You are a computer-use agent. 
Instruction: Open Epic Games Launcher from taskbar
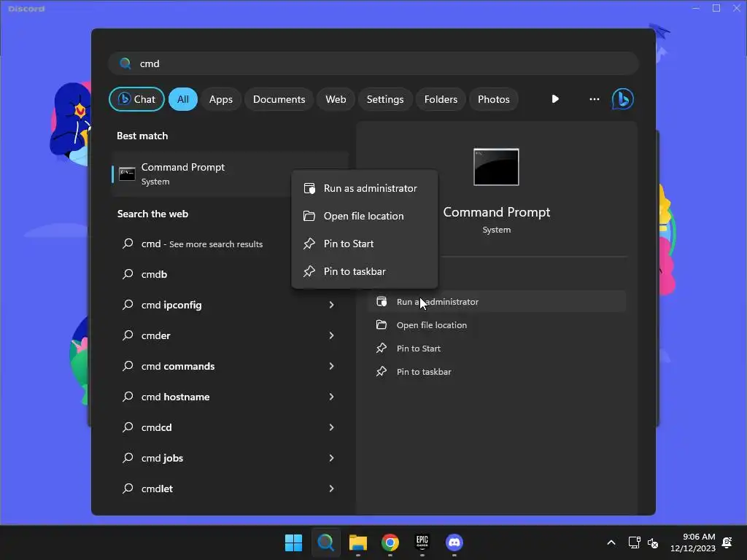pos(422,542)
